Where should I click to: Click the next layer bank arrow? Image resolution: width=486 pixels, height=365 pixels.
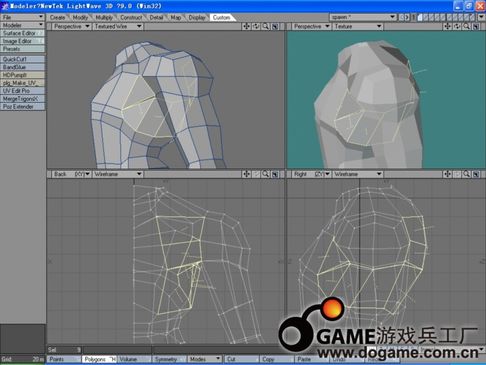coord(407,17)
